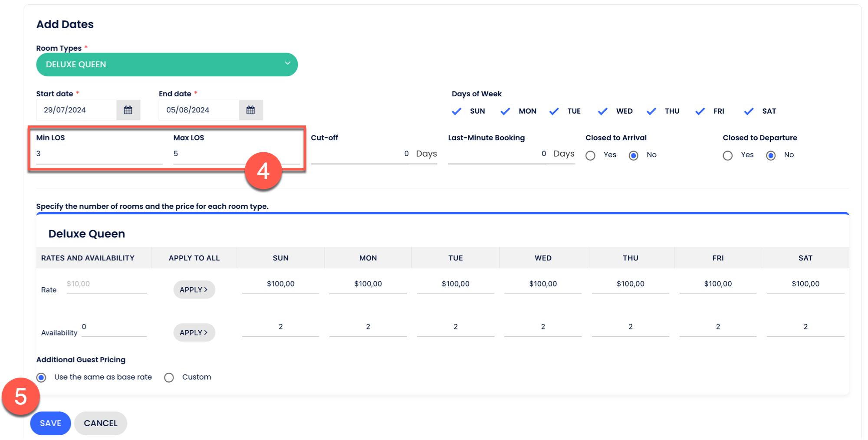Uncheck the SUN day of week
The width and height of the screenshot is (868, 440).
(457, 112)
